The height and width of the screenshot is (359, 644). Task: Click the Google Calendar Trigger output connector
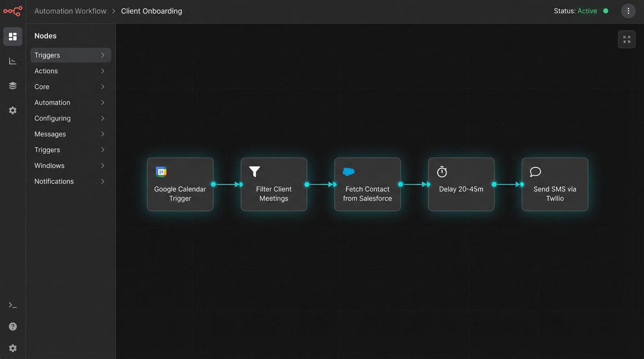213,184
